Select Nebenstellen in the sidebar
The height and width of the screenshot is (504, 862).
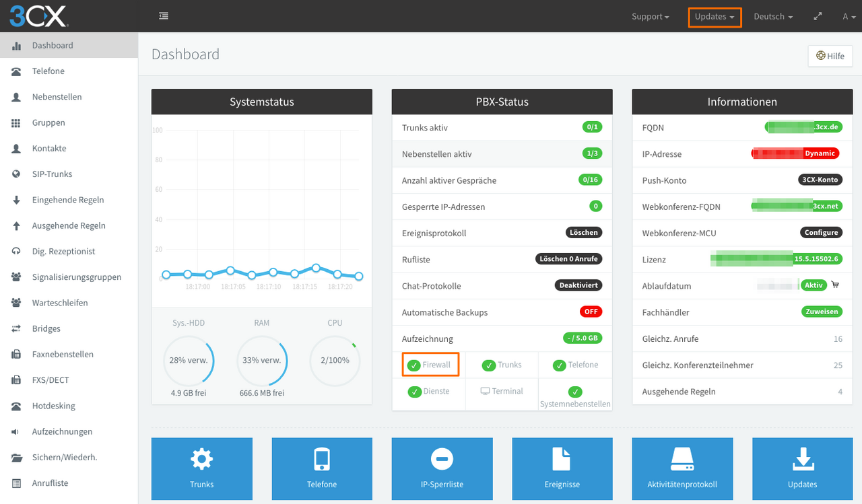(57, 97)
